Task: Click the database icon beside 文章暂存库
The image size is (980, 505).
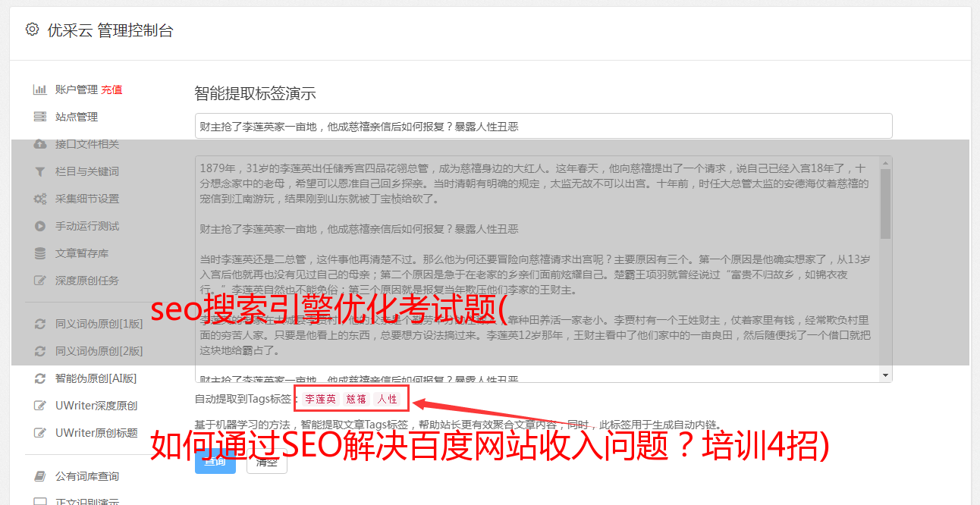Action: click(40, 253)
